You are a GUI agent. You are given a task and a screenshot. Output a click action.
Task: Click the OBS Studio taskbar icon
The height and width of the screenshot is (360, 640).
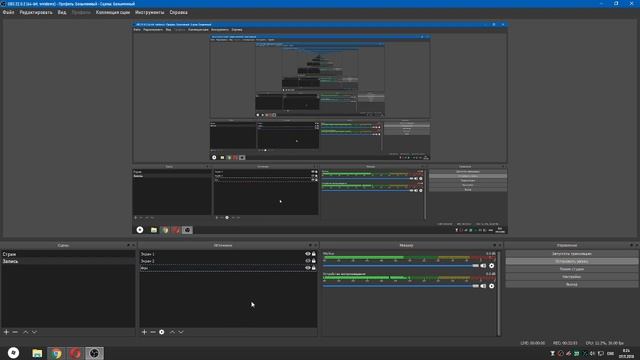pyautogui.click(x=94, y=353)
